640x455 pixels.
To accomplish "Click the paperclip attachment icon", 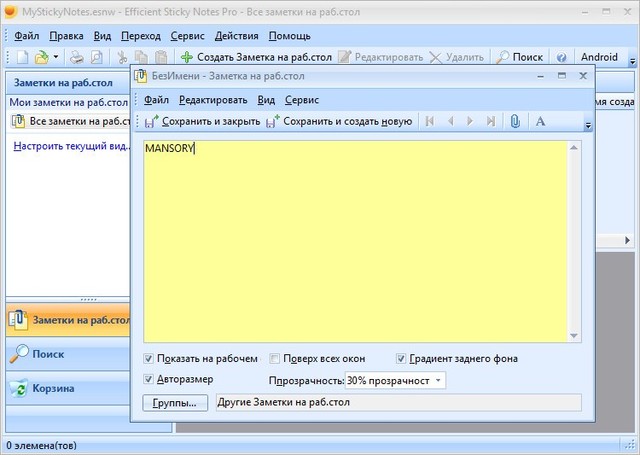I will 515,121.
